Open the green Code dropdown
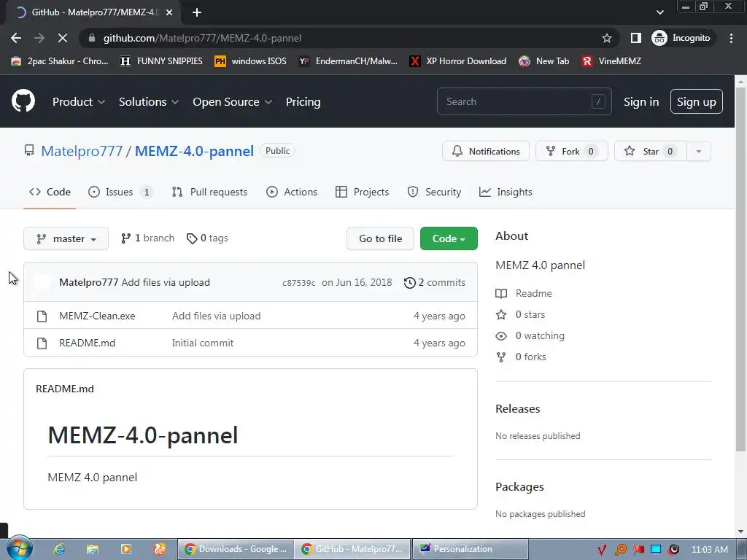The image size is (747, 560). coord(449,238)
